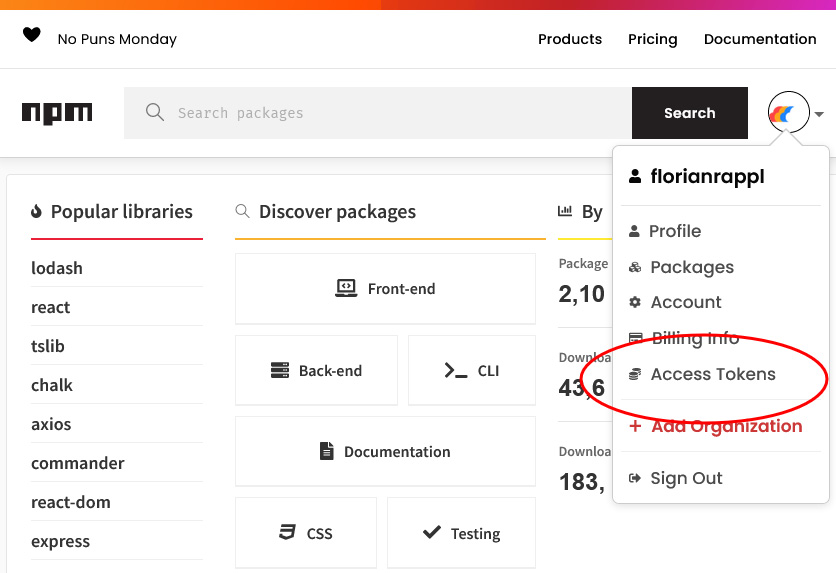Viewport: 836px width, 573px height.
Task: Click the bar chart icon beside By
Action: (x=565, y=211)
